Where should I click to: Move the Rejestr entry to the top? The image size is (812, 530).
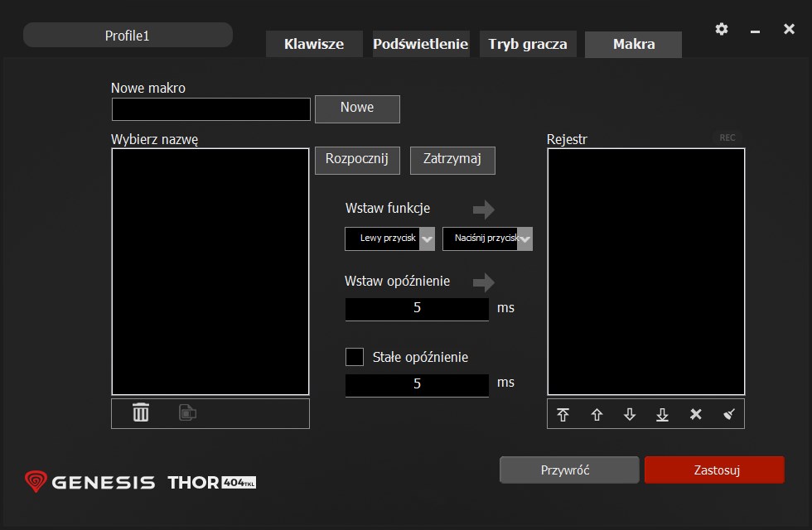pos(563,414)
